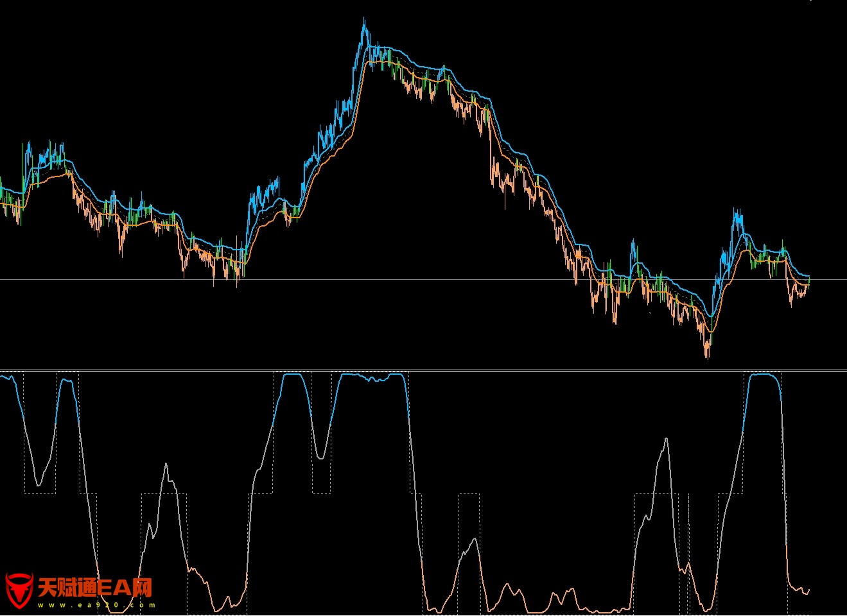Image resolution: width=847 pixels, height=616 pixels.
Task: Click the first oscillator dip trough at far left
Action: pos(39,484)
